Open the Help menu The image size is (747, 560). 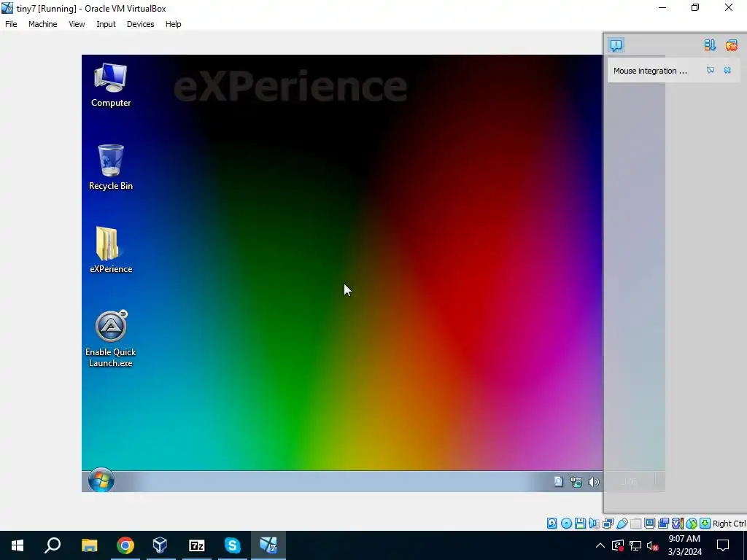tap(174, 24)
